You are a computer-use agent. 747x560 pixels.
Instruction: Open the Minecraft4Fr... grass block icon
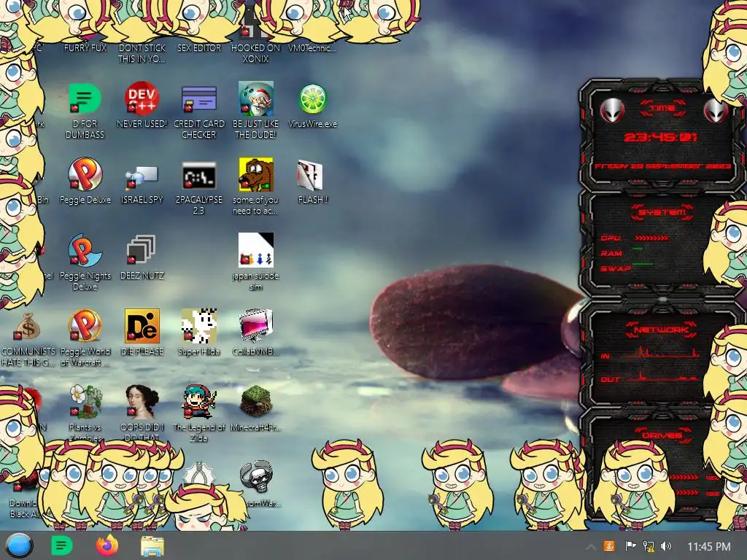point(256,402)
